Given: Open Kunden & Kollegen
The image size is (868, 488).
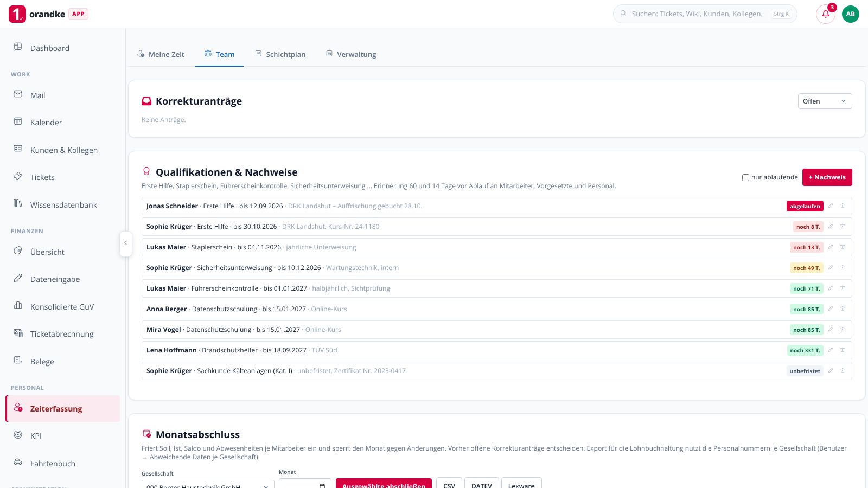Looking at the screenshot, I should tap(63, 150).
